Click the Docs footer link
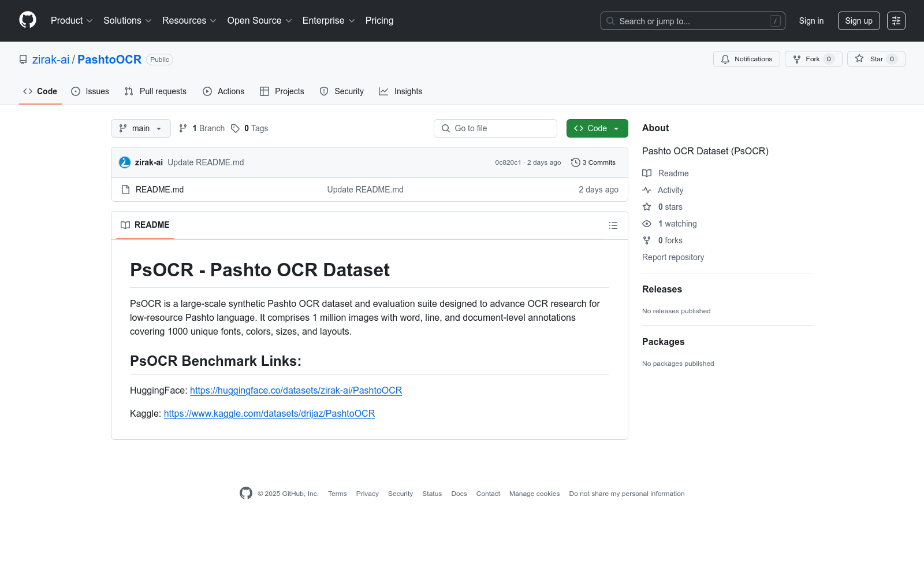 (459, 494)
